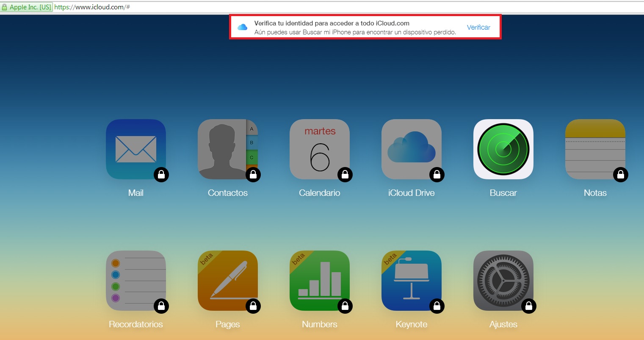644x340 pixels.
Task: Click the lock badge on Keynote
Action: coord(437,306)
